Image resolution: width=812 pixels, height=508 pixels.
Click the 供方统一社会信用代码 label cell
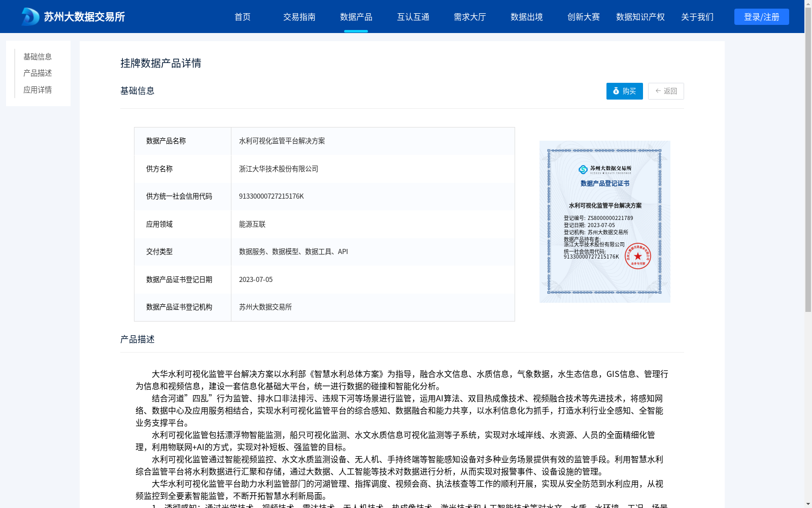(183, 197)
